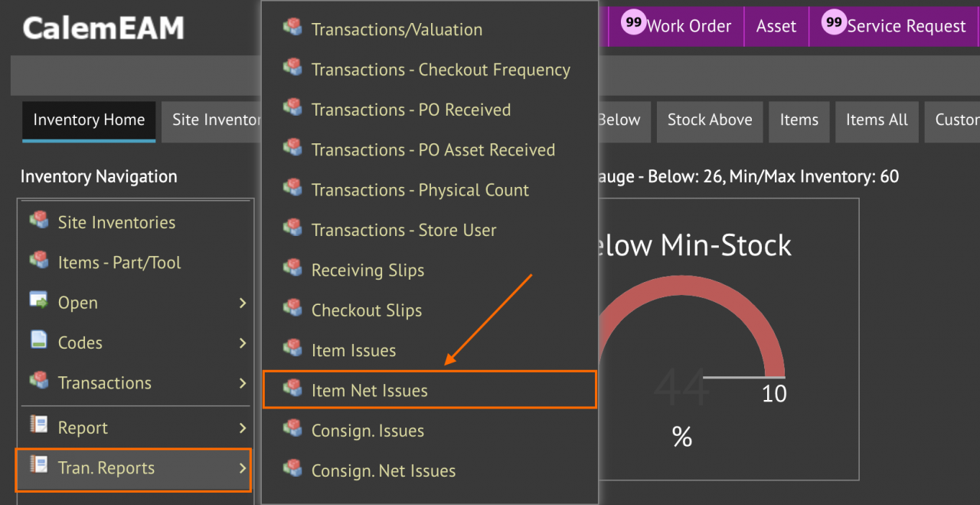Click the Codes document icon
980x505 pixels.
coord(38,340)
